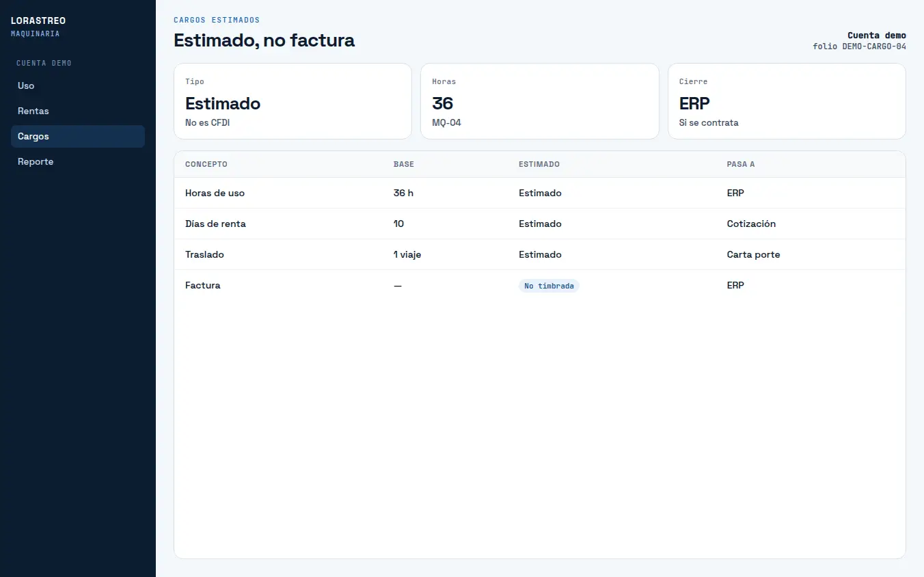Click the CARGOS ESTIMADOS breadcrumb label
Screen dimensions: 924x577
click(217, 21)
